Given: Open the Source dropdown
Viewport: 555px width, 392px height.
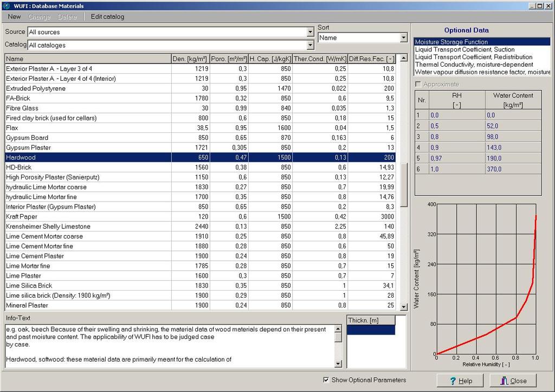Looking at the screenshot, I should click(x=310, y=32).
